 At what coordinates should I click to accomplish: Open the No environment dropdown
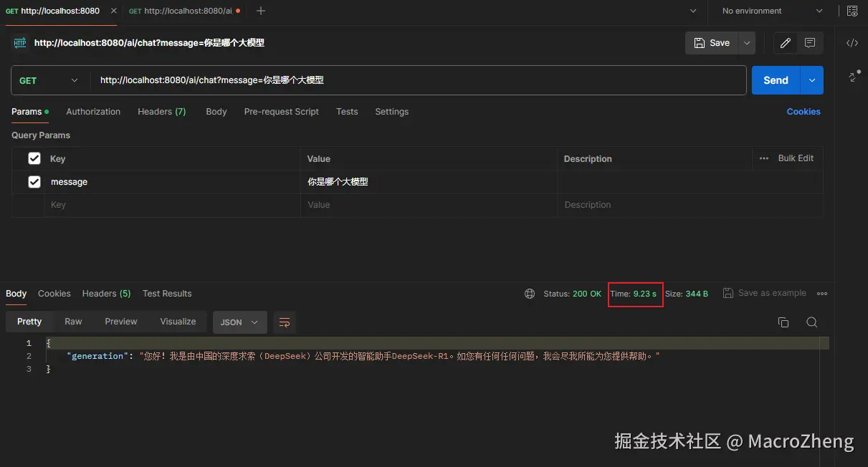coord(773,11)
